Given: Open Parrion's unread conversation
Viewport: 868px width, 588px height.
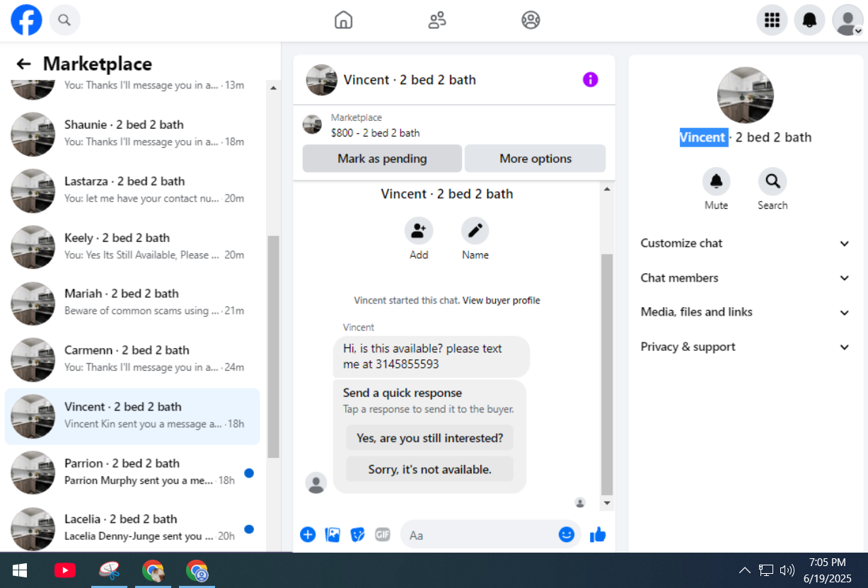Looking at the screenshot, I should coord(132,472).
